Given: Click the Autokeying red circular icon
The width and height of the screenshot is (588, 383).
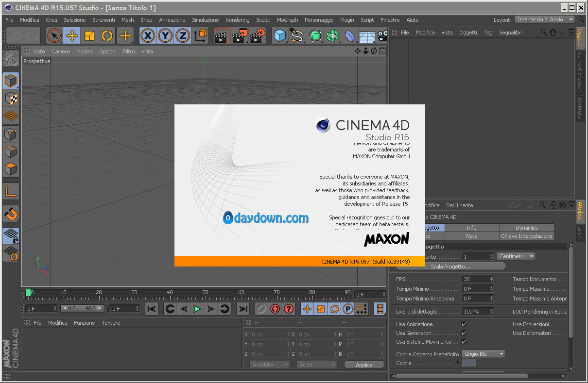Looking at the screenshot, I should (x=275, y=309).
